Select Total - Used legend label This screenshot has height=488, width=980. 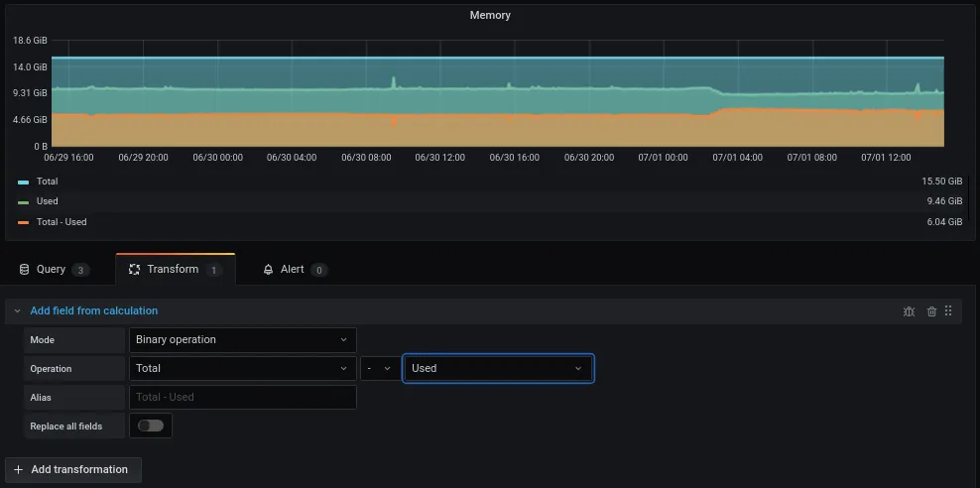click(x=61, y=222)
